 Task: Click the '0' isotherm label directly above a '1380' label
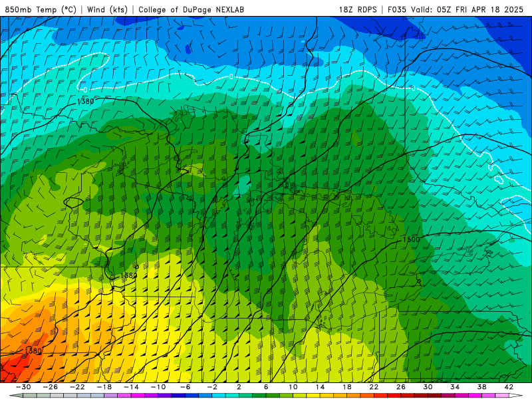85,90
